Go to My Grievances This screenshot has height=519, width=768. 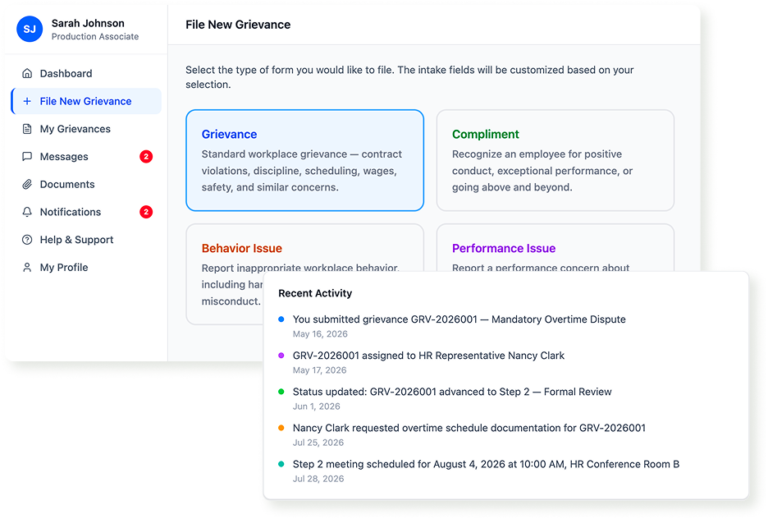point(86,129)
